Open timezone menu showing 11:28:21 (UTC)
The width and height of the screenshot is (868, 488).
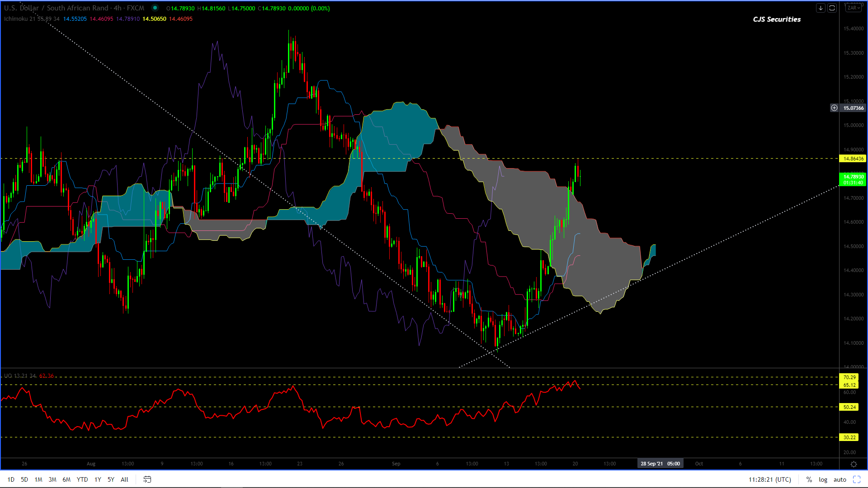769,479
